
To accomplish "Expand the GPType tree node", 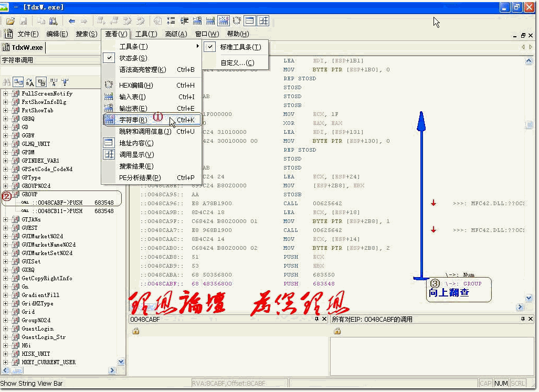I will pyautogui.click(x=5, y=177).
